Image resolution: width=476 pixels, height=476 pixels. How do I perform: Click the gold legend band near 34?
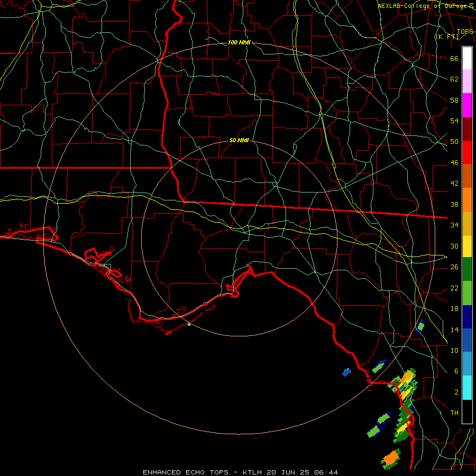pos(467,224)
